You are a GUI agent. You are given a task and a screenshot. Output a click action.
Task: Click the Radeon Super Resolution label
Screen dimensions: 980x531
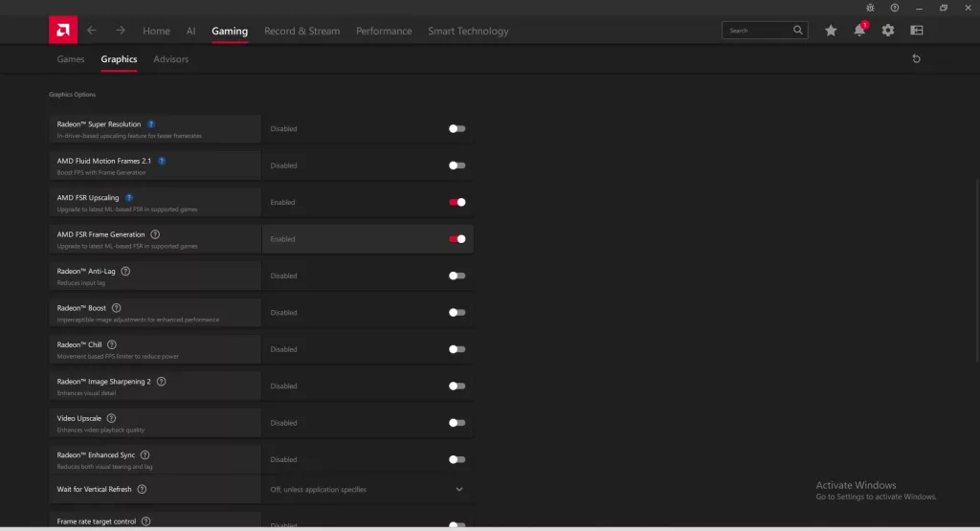point(99,124)
